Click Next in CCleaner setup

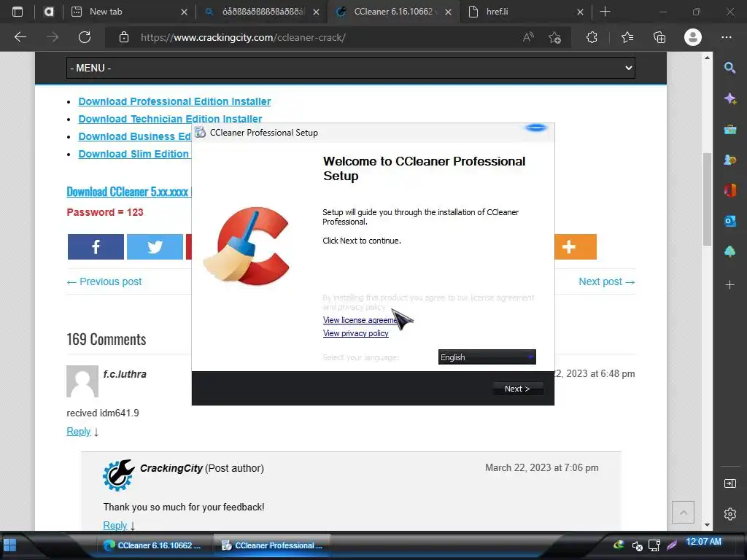[517, 389]
